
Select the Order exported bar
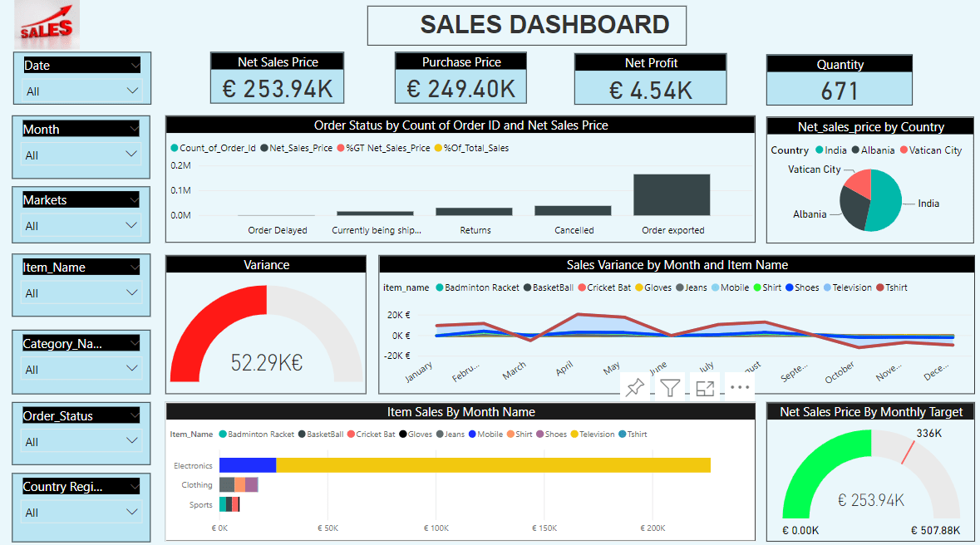tap(672, 195)
